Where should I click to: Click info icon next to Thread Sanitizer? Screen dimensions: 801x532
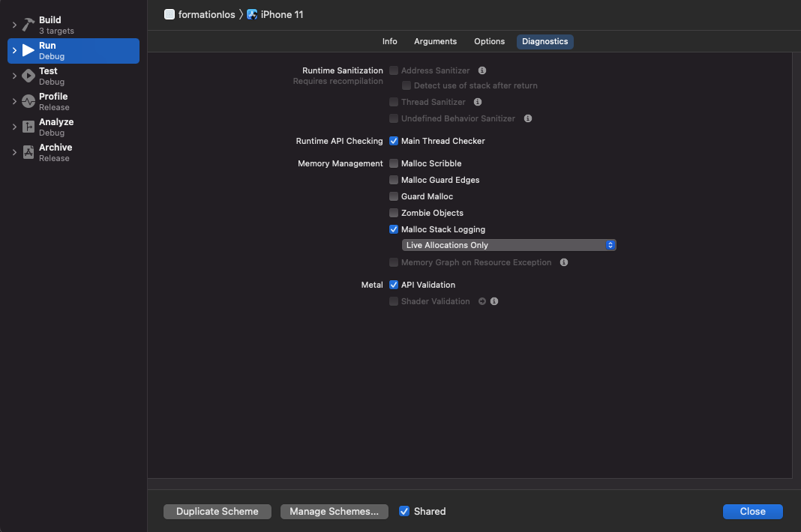pos(478,102)
